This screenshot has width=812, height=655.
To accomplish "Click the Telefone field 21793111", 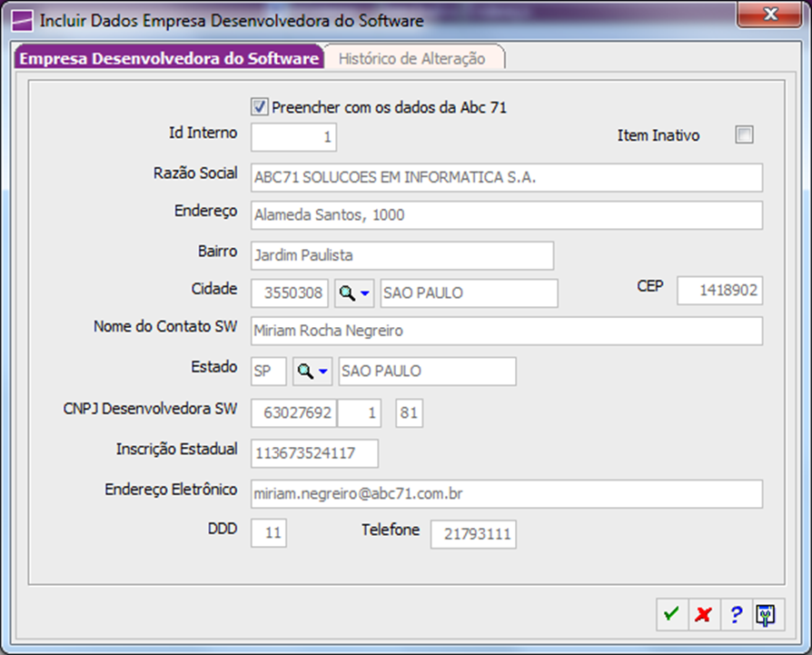I will [473, 534].
